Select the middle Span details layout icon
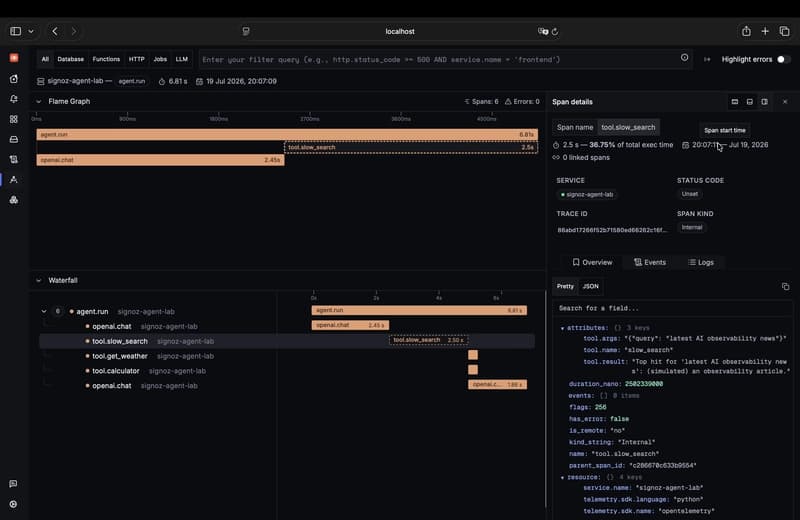800x520 pixels. tap(749, 102)
